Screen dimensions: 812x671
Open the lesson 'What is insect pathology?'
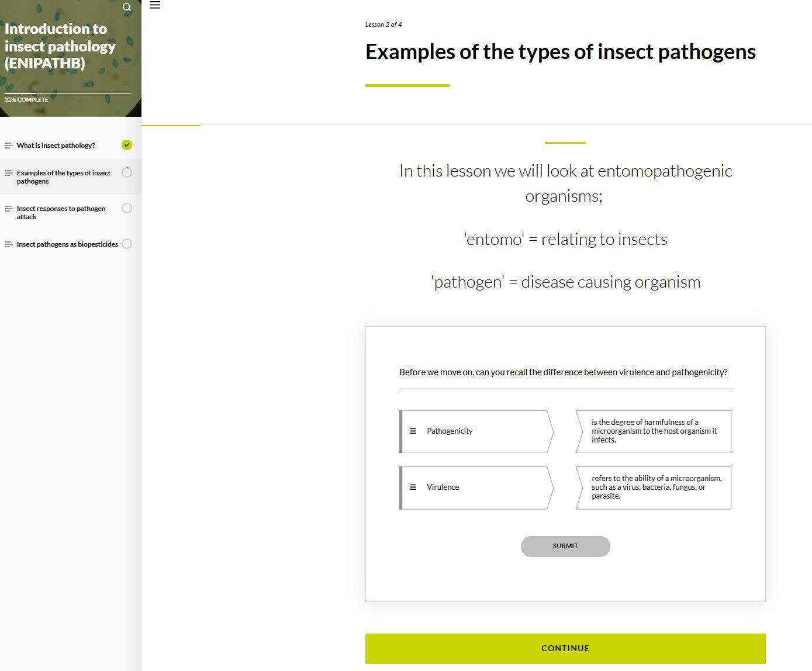tap(56, 144)
